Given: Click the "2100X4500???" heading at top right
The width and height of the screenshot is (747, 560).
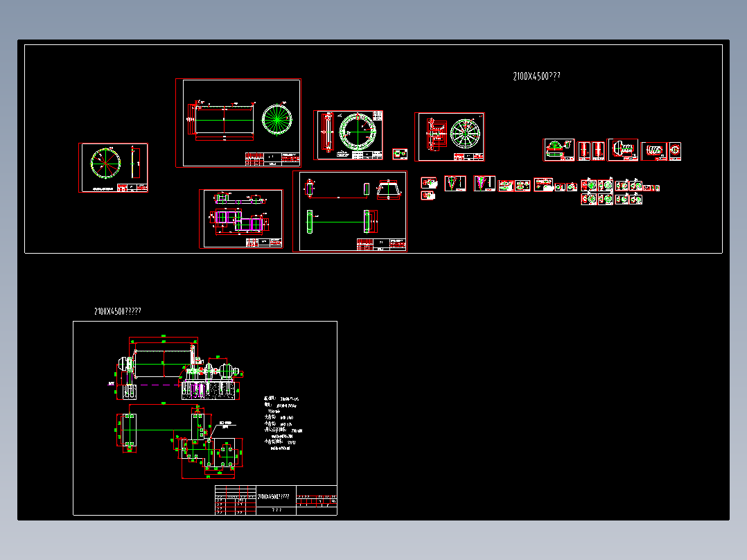Looking at the screenshot, I should pos(536,76).
